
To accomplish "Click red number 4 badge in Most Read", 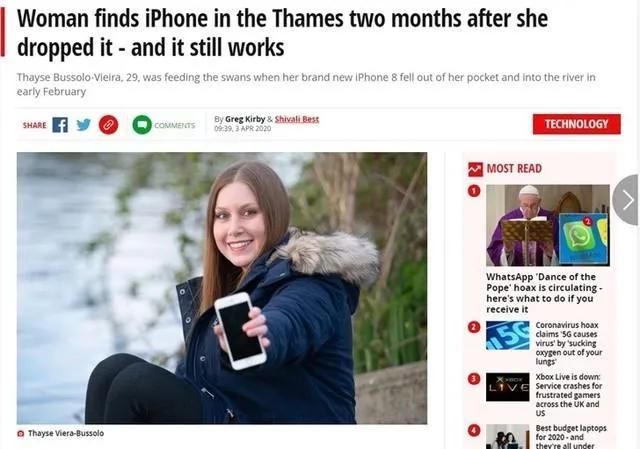I will 474,431.
